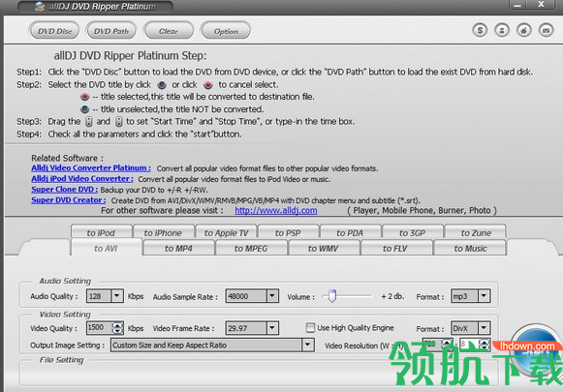Click the register user icon

[502, 30]
